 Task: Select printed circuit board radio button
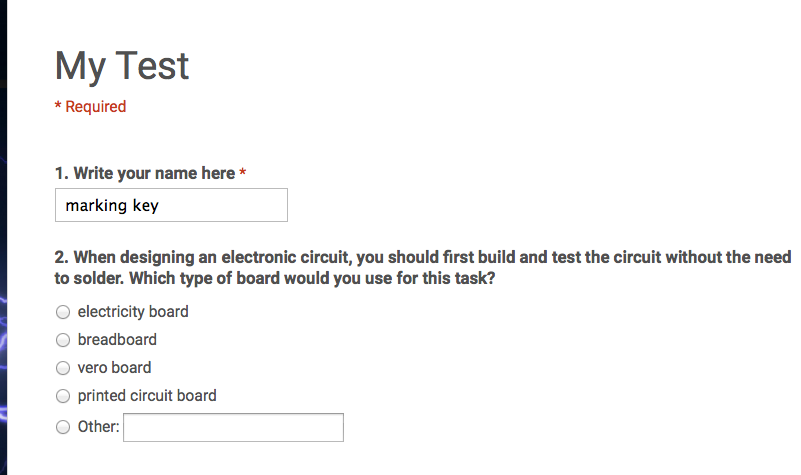63,396
